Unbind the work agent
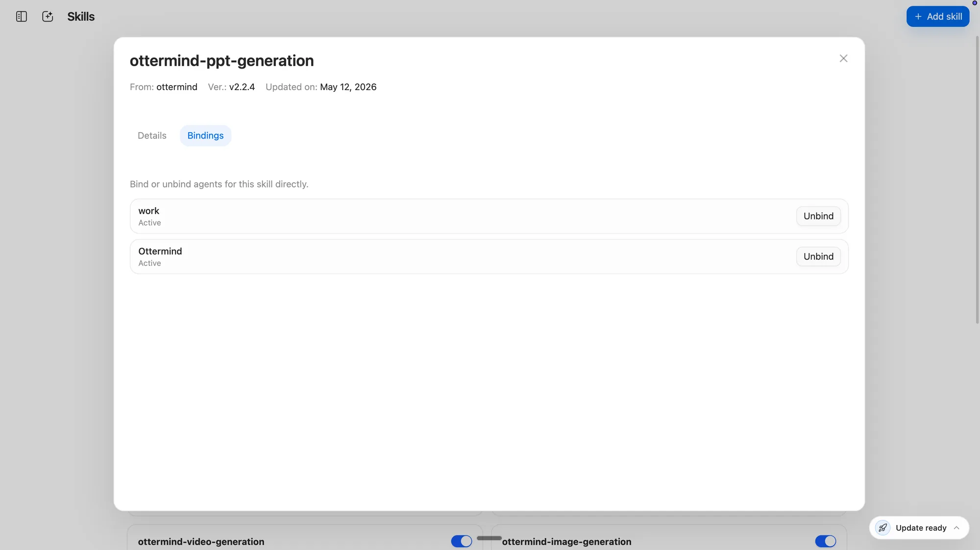Screen dimensions: 980x550 coord(818,216)
